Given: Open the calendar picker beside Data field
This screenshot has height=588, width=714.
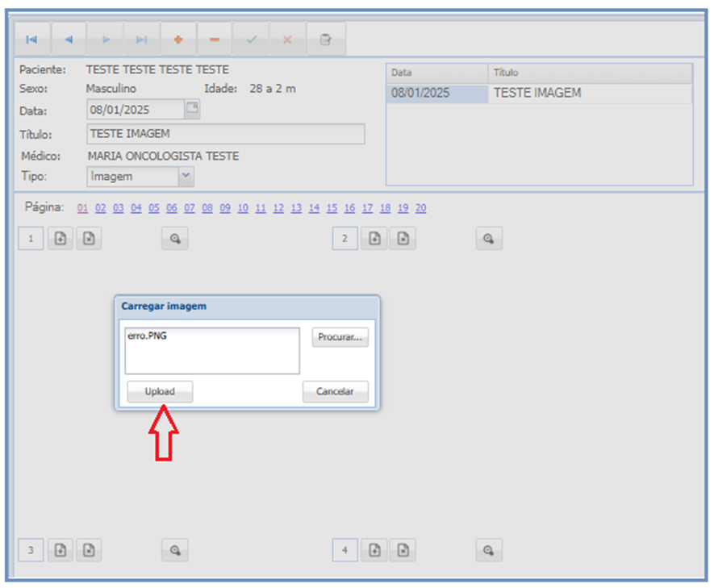Looking at the screenshot, I should tap(192, 109).
